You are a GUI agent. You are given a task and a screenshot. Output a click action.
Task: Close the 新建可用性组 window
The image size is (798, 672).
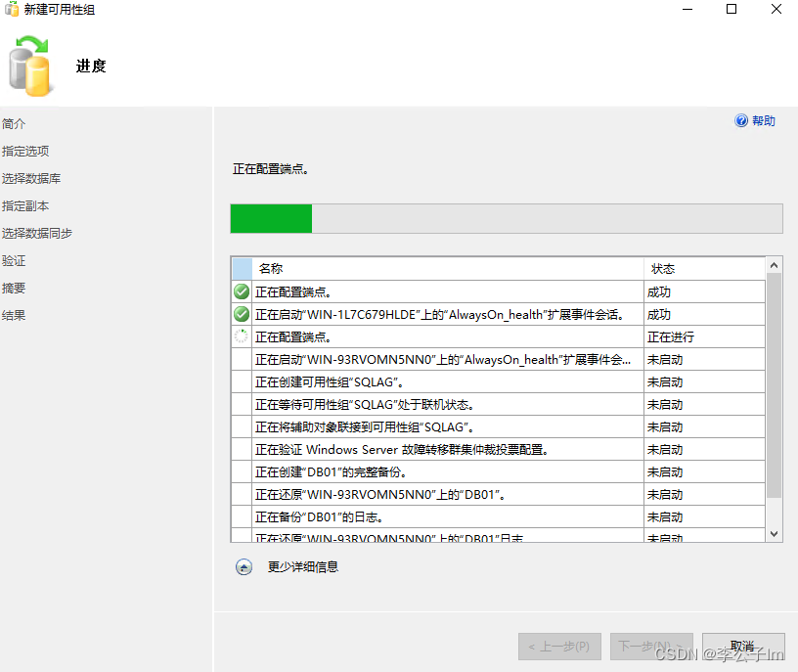pos(776,9)
